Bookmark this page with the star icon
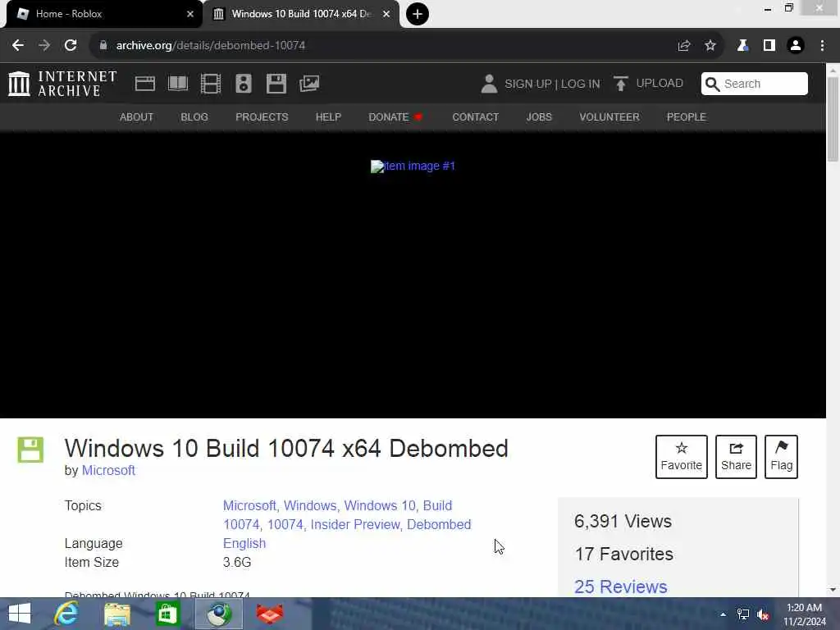 (710, 46)
